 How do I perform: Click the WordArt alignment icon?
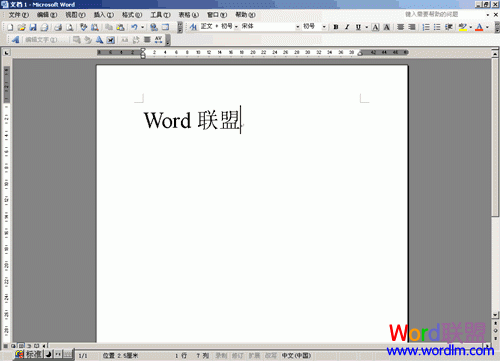click(147, 40)
